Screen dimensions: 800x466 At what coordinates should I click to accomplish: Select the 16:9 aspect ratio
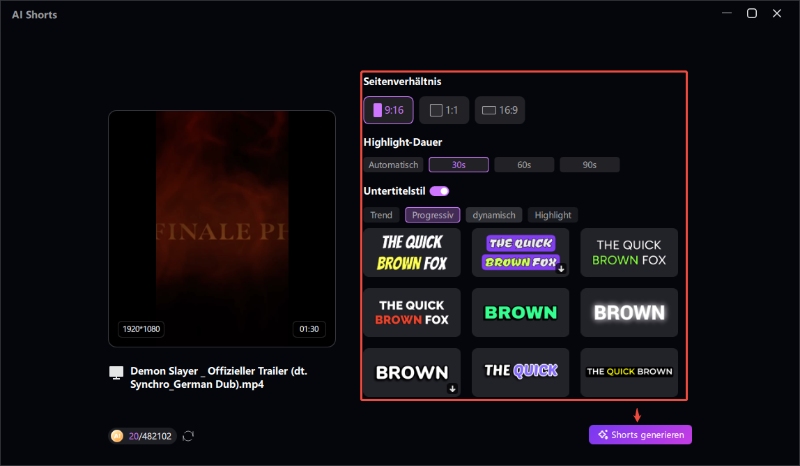pyautogui.click(x=500, y=110)
